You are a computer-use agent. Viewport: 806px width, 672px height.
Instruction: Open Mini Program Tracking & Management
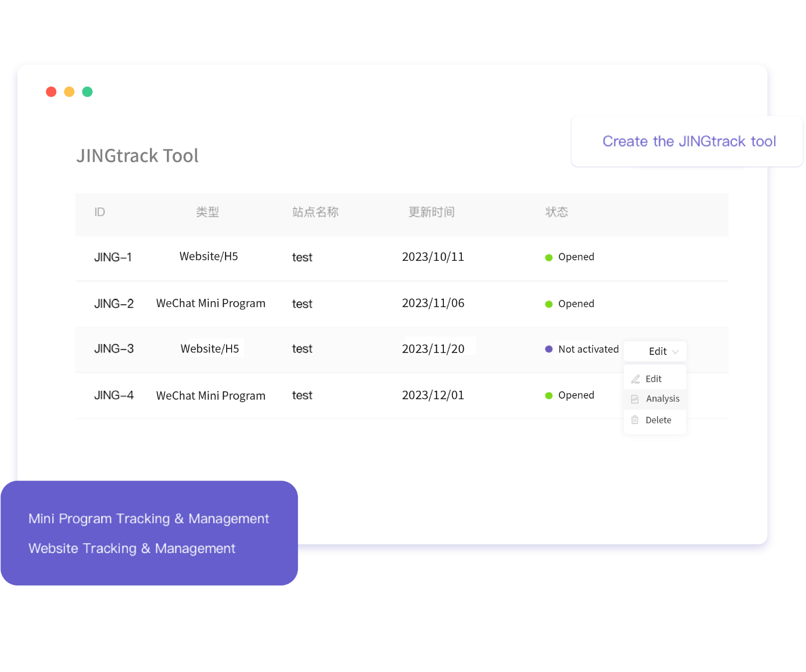pyautogui.click(x=148, y=519)
